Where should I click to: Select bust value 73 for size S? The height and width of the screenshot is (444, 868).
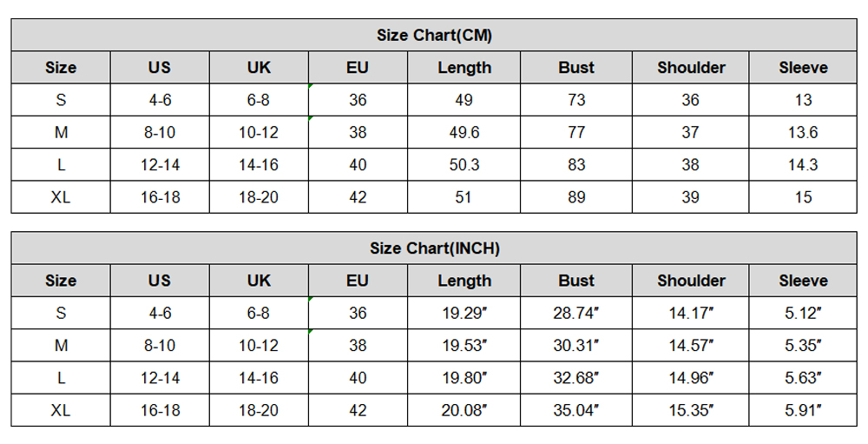[576, 100]
